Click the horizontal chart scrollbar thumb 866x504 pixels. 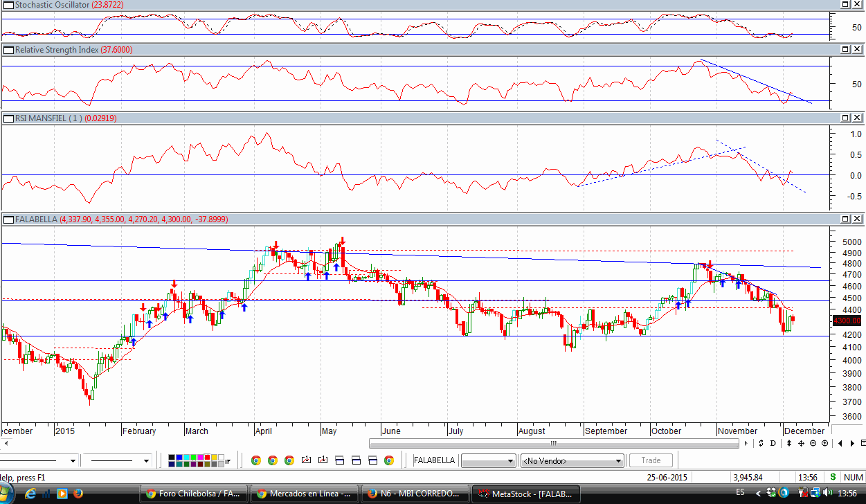(x=554, y=443)
